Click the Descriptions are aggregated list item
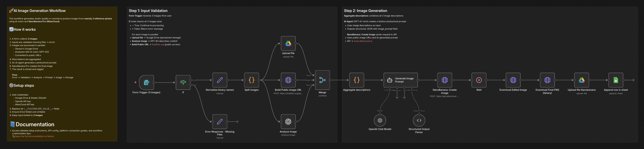The image size is (644, 149). (26, 59)
